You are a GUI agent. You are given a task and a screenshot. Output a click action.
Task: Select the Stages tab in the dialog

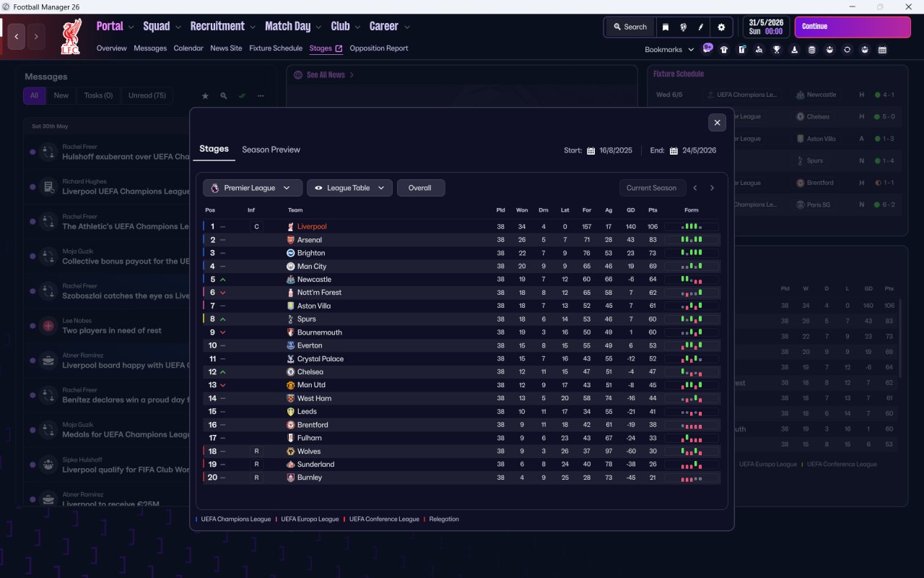point(214,149)
